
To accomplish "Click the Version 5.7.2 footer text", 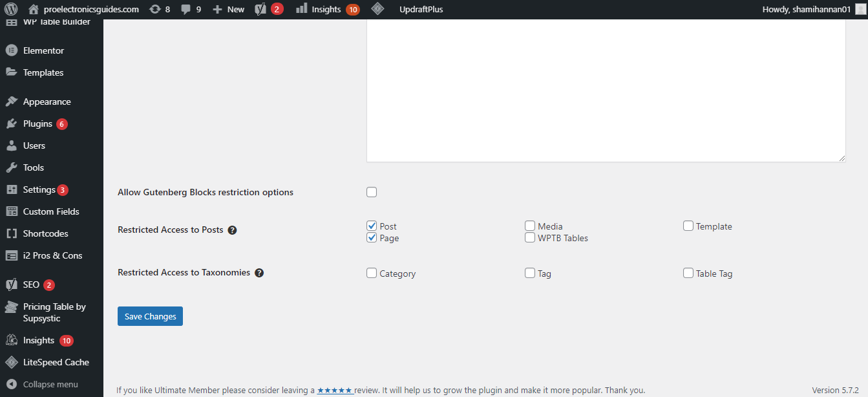I will pyautogui.click(x=836, y=391).
